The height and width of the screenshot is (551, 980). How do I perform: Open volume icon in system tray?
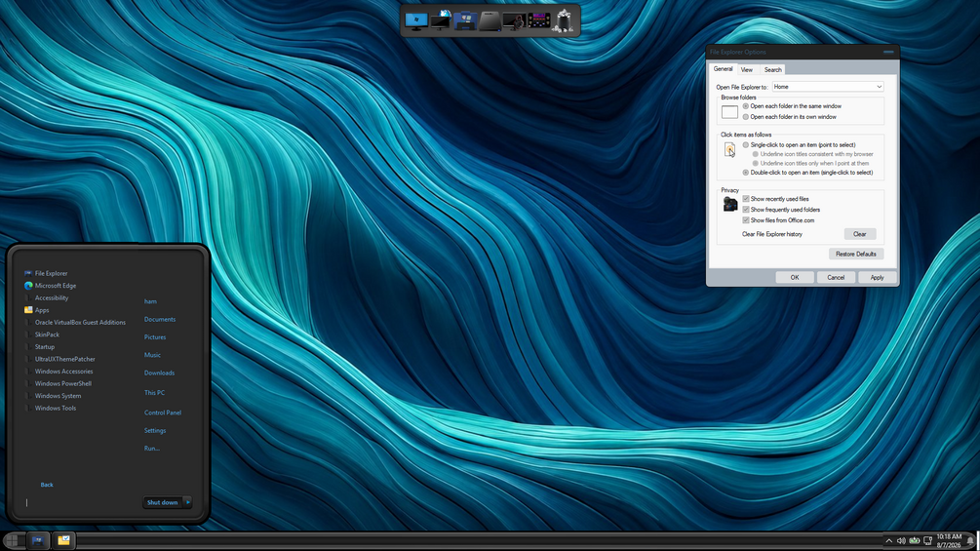coord(901,541)
